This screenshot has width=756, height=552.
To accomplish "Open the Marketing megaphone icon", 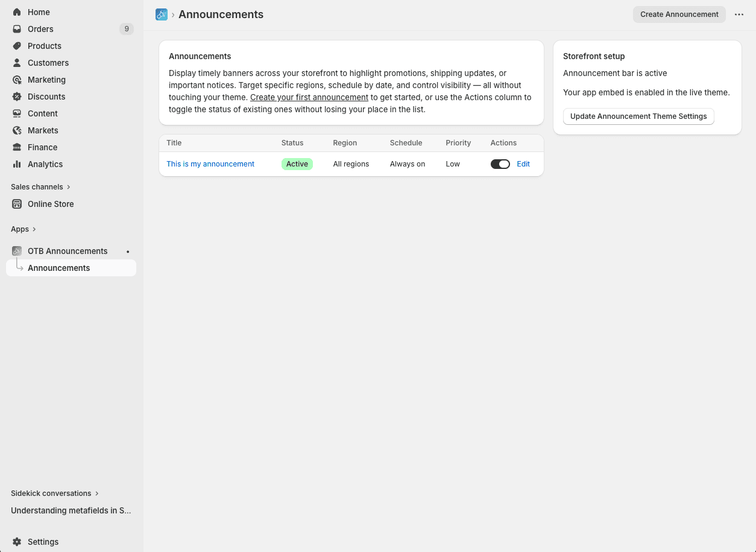I will click(17, 80).
